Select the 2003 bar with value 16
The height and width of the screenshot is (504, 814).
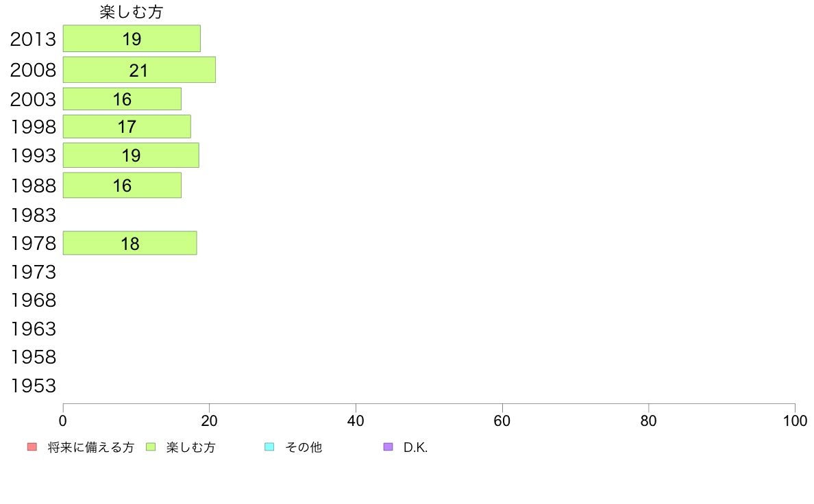[122, 99]
